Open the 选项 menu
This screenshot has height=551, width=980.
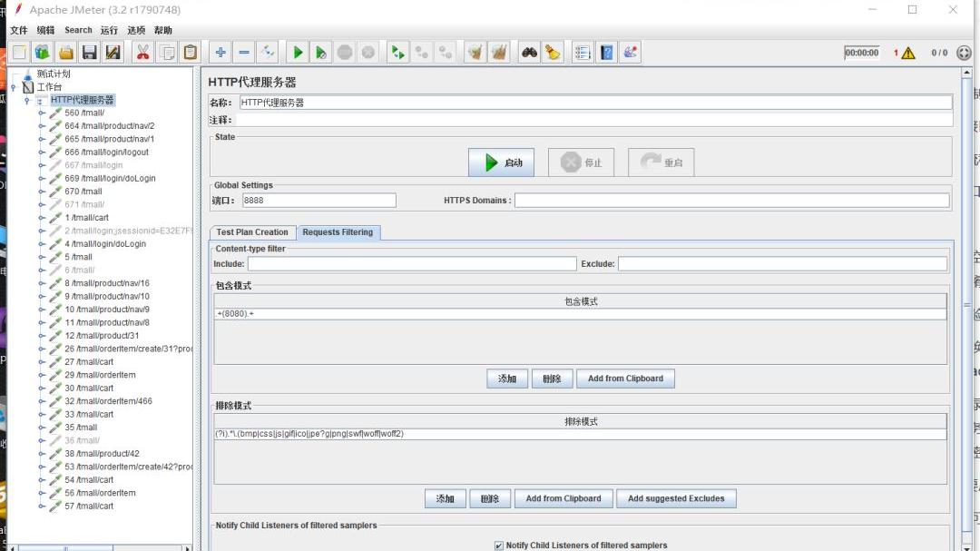(136, 30)
